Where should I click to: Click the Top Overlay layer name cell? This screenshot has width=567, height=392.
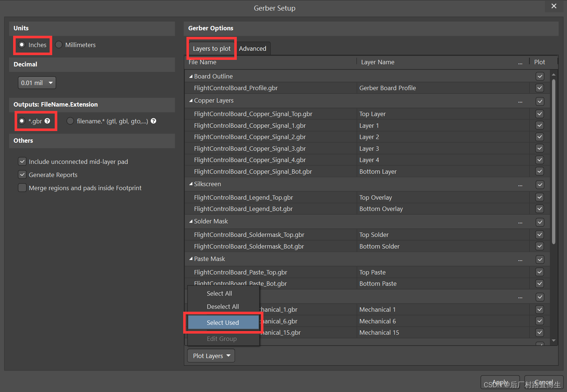443,197
